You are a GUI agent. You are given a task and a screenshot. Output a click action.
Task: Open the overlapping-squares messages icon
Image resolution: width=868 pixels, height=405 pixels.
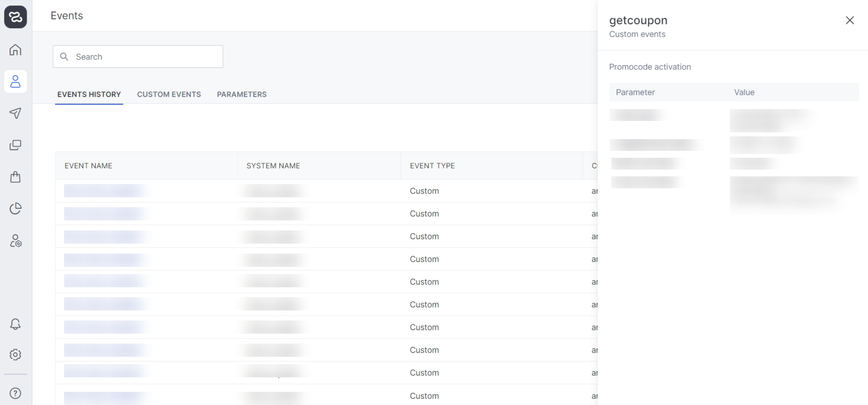coord(15,145)
